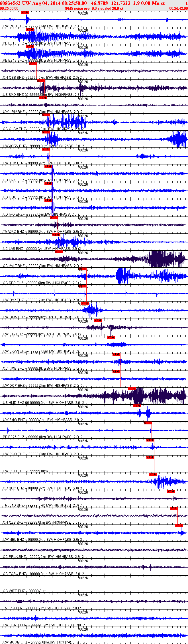The image size is (188, 644).
Task: Select the RMS noise scaling note text
Action: tap(94, 9)
